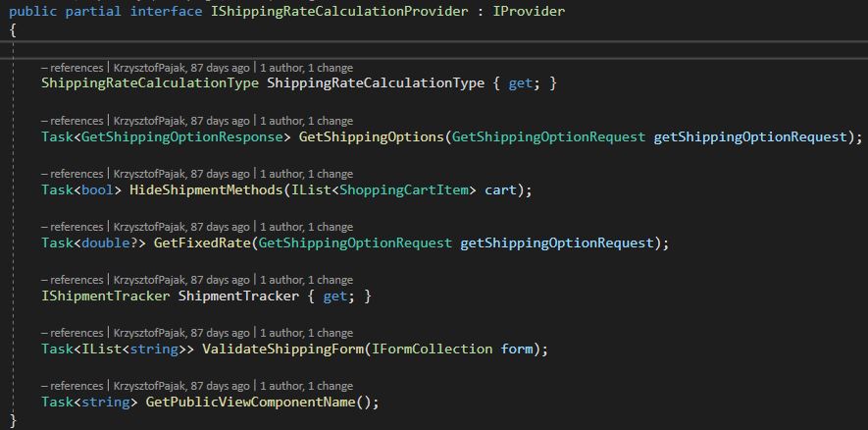Image resolution: width=868 pixels, height=430 pixels.
Task: Open KrzysztofPajak author CodeLens for ValidateShippingForm
Action: click(x=181, y=333)
